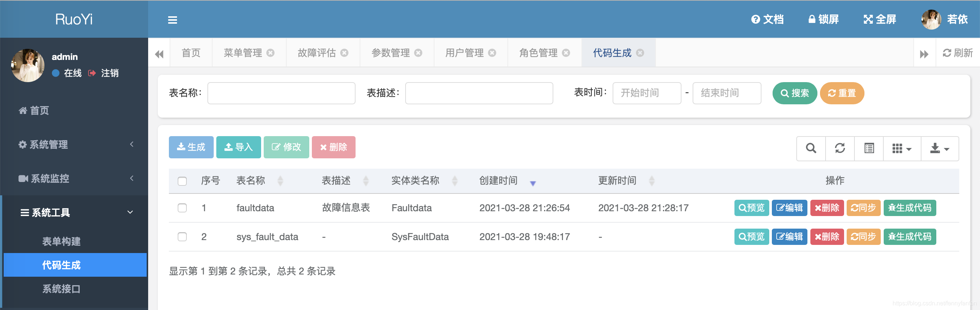Close the 用户管理 tab
Image resolution: width=980 pixels, height=310 pixels.
coord(492,53)
